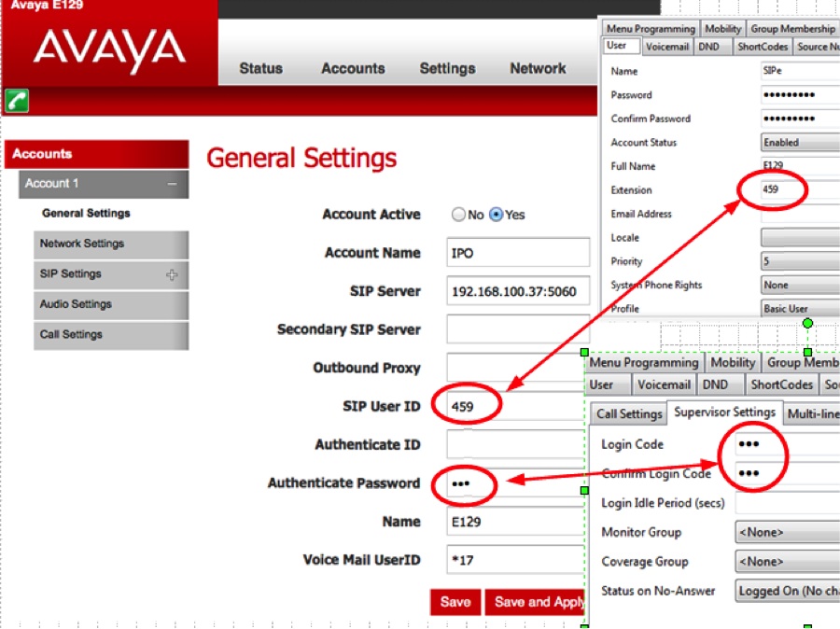The height and width of the screenshot is (629, 840).
Task: Open upper Menu Programming tab
Action: point(651,28)
